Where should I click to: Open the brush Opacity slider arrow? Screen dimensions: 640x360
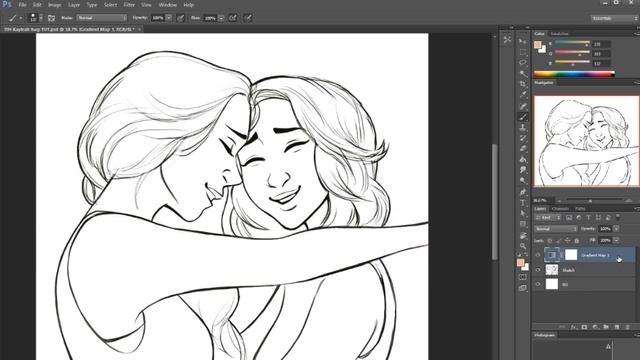click(169, 18)
